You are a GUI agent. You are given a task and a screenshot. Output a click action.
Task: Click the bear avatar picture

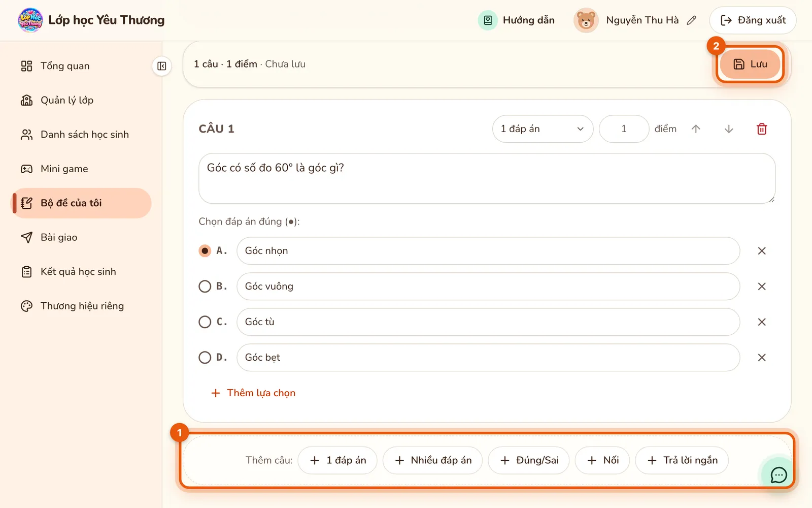tap(586, 20)
